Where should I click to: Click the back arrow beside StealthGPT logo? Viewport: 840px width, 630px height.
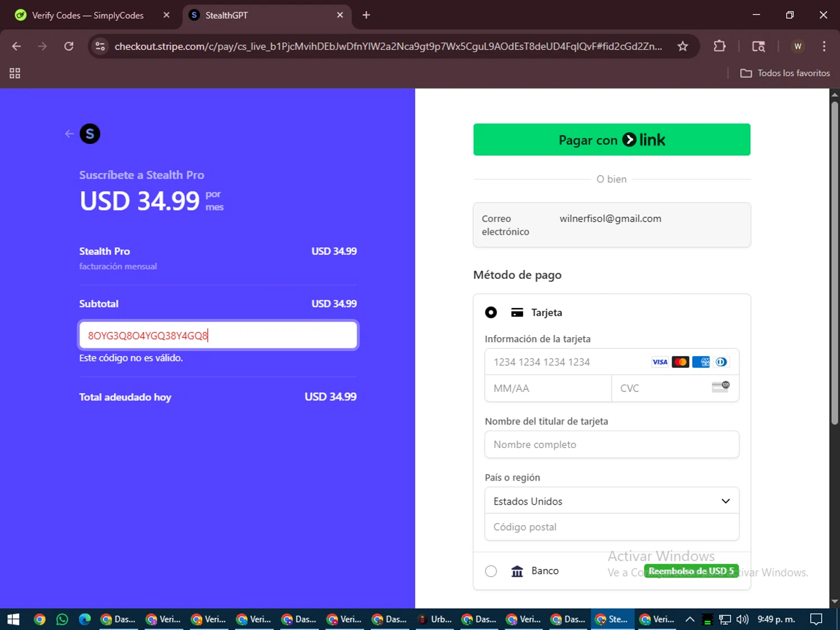click(69, 134)
